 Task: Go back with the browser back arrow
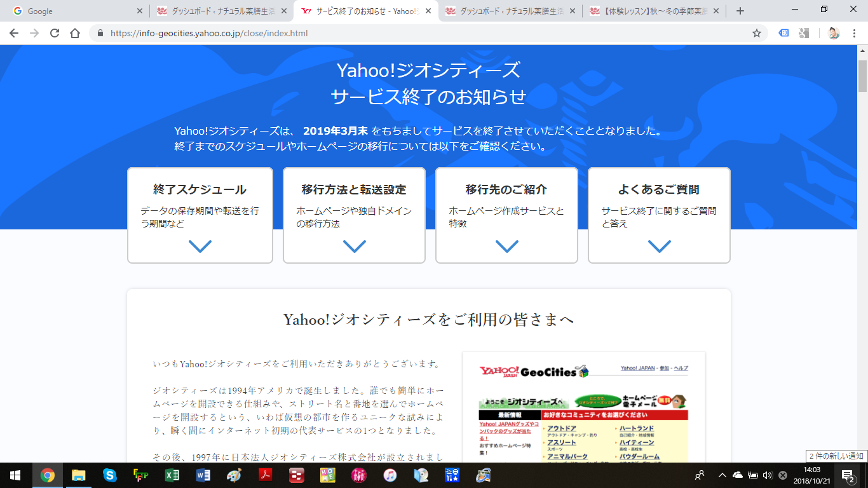[14, 33]
